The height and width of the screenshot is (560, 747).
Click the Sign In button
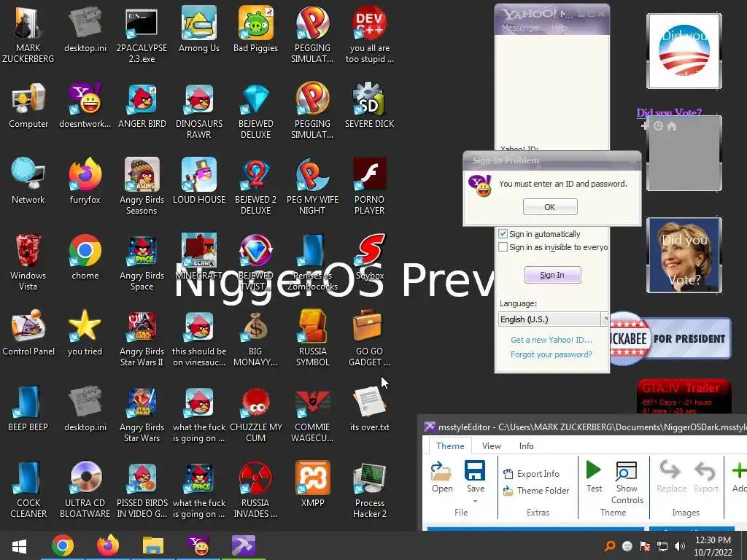tap(552, 275)
